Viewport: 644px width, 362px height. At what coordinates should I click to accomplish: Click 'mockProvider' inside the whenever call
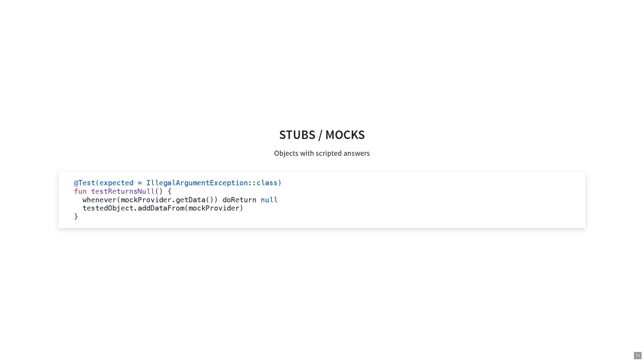pos(146,200)
